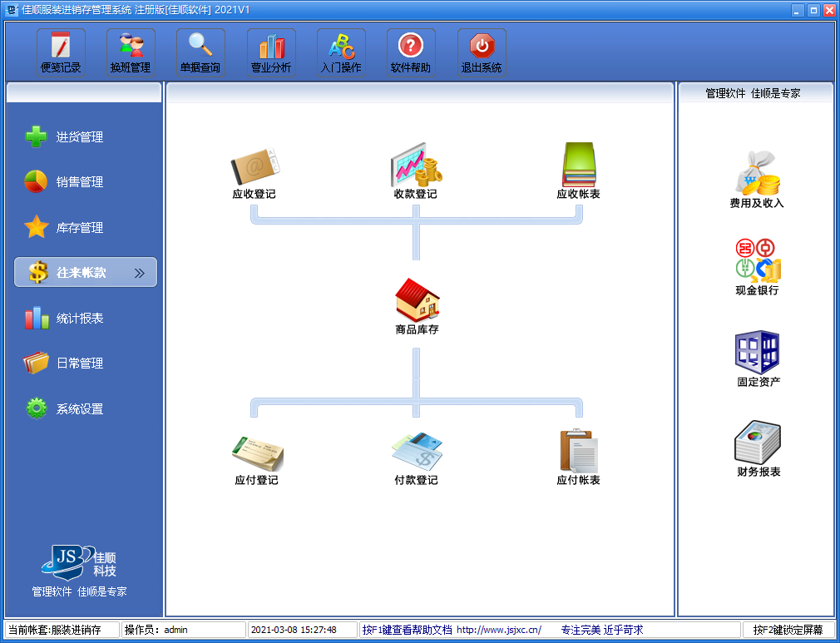Open 商品库存 house icon
840x643 pixels.
pyautogui.click(x=418, y=307)
